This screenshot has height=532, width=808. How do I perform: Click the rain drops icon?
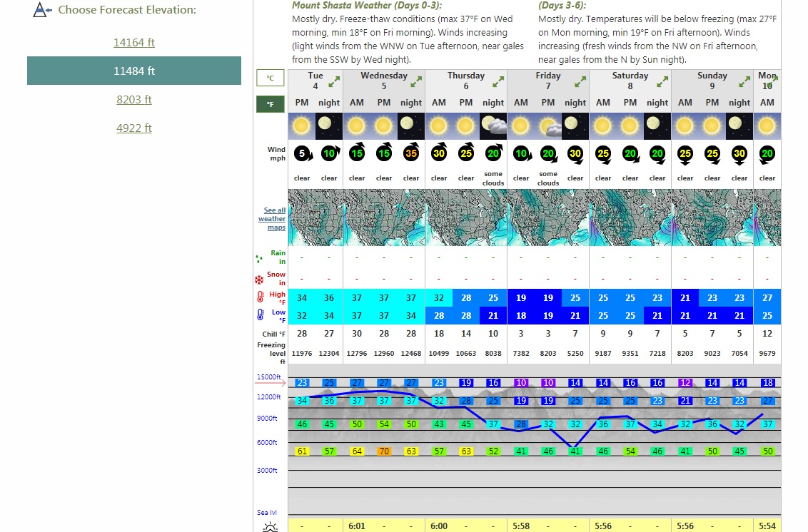pos(259,259)
